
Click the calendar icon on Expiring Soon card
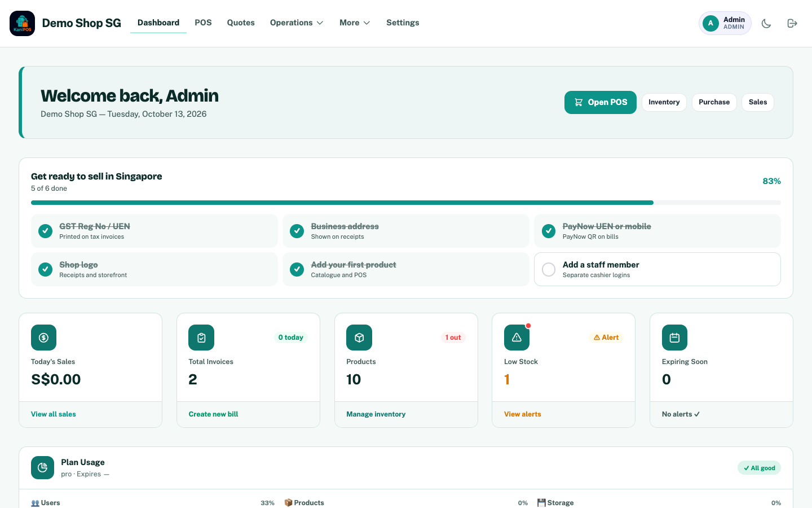click(674, 338)
